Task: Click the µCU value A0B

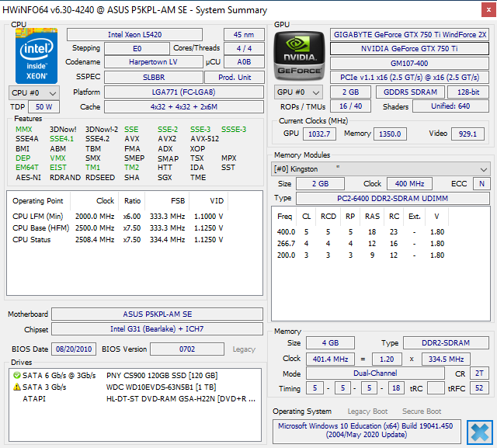Action: tap(244, 62)
